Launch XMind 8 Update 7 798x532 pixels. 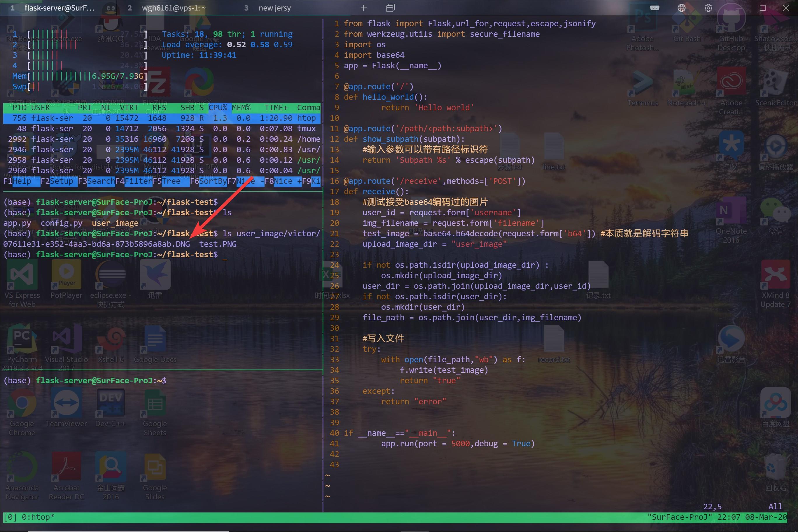click(776, 275)
